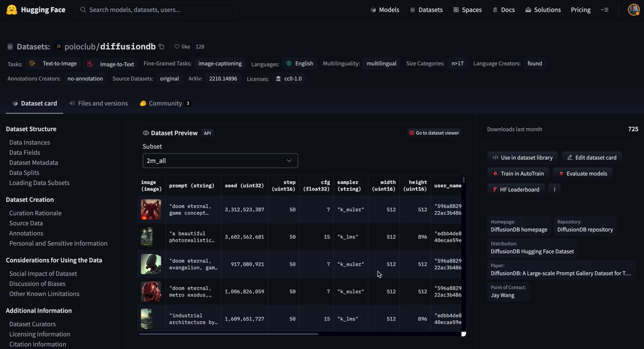Click the no-annotation tag
Screen dimensions: 644x349
[x=85, y=78]
